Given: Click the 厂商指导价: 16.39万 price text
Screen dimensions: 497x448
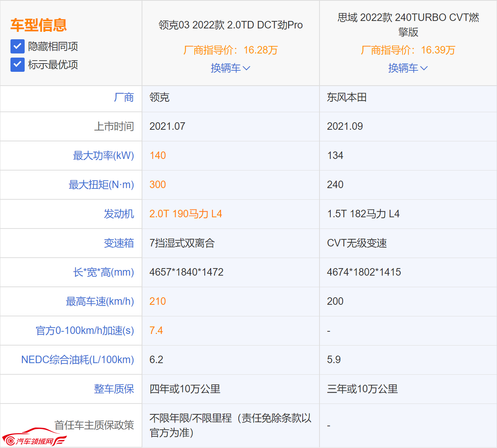Looking at the screenshot, I should coord(408,50).
